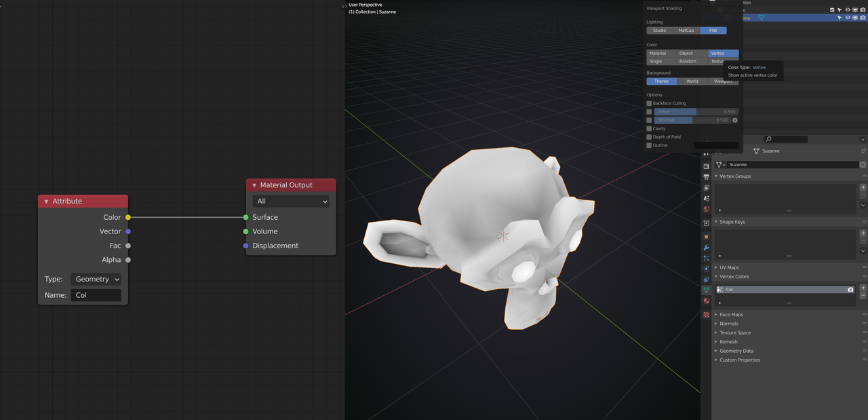Open the Material properties tab icon

click(x=706, y=301)
